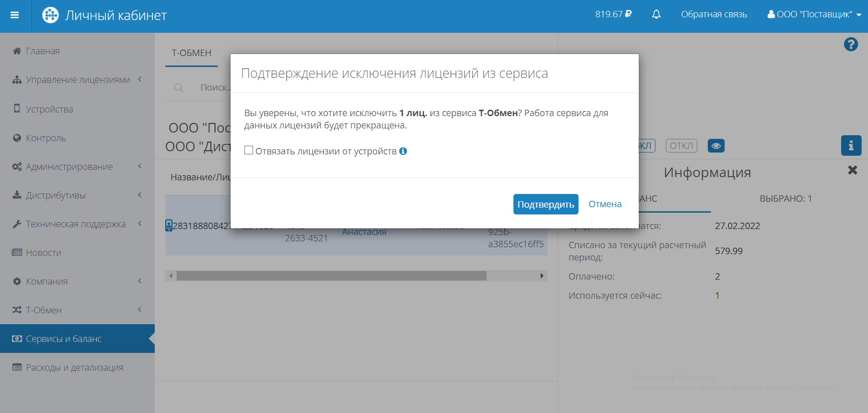This screenshot has height=413, width=868.
Task: Expand Администрирование chevron
Action: coord(140,166)
